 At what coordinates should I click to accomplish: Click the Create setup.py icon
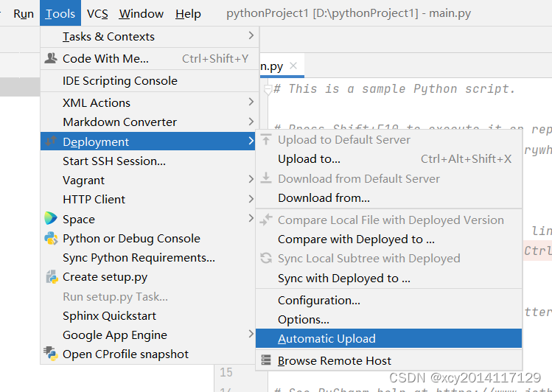51,277
